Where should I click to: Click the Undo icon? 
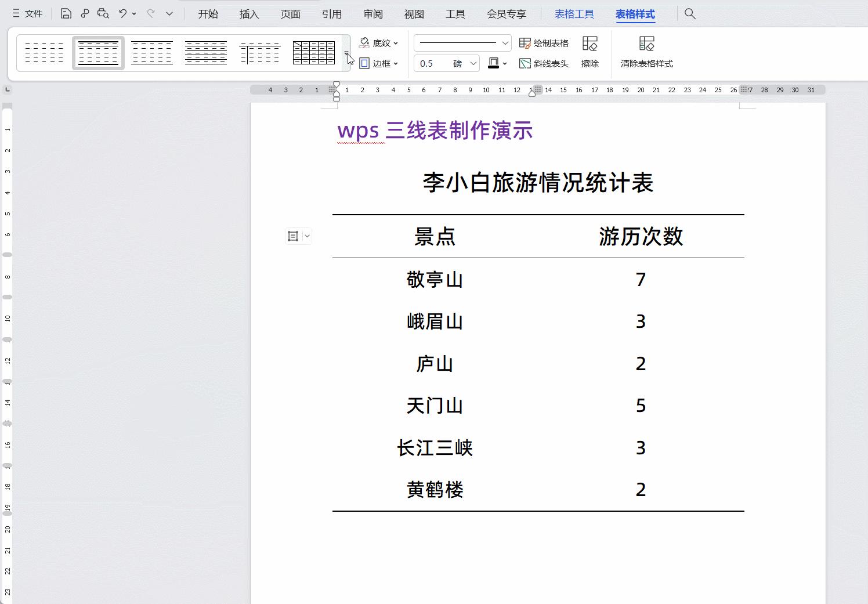click(122, 13)
